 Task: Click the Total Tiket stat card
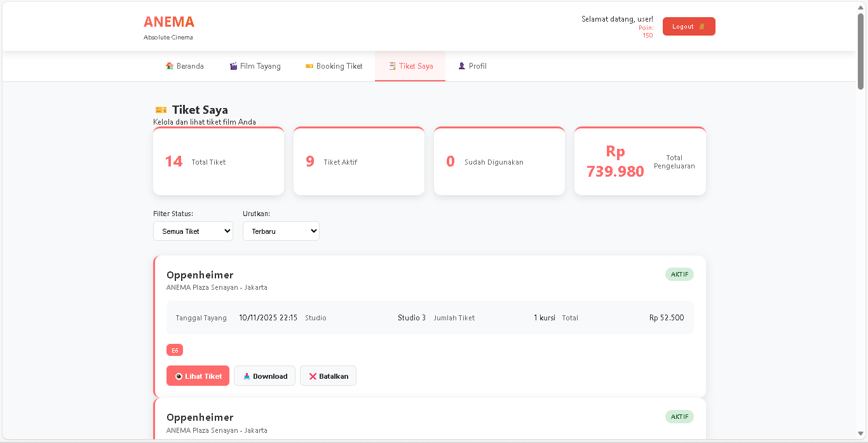point(219,161)
